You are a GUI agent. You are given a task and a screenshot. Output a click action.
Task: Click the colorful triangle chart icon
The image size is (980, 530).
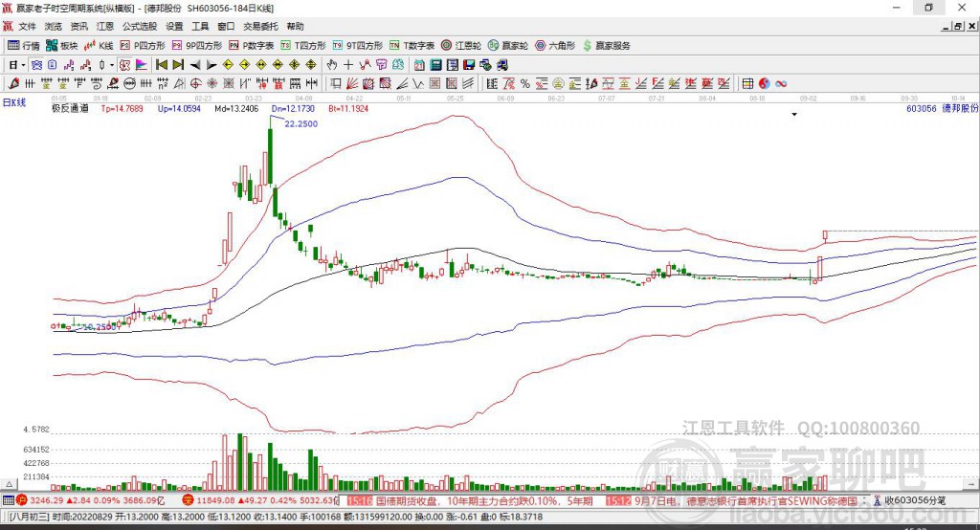coord(142,65)
